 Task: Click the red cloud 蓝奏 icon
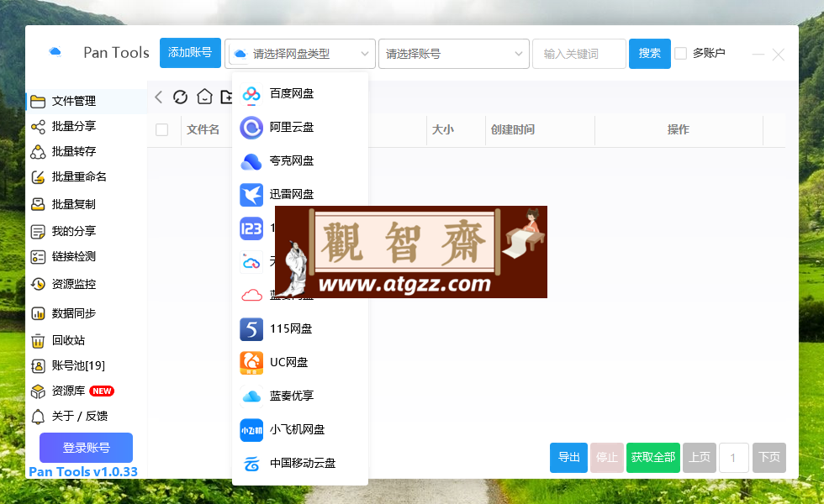click(x=251, y=296)
